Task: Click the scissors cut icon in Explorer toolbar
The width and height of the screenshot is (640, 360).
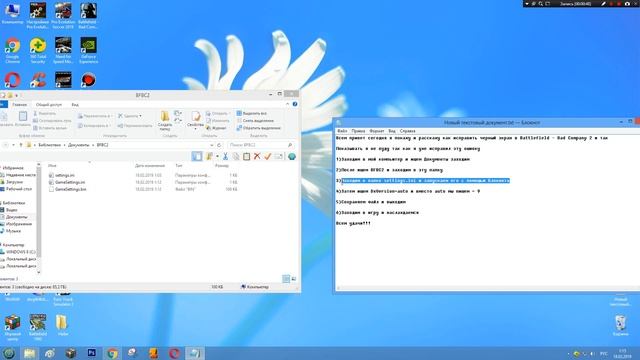Action: tap(225, 156)
